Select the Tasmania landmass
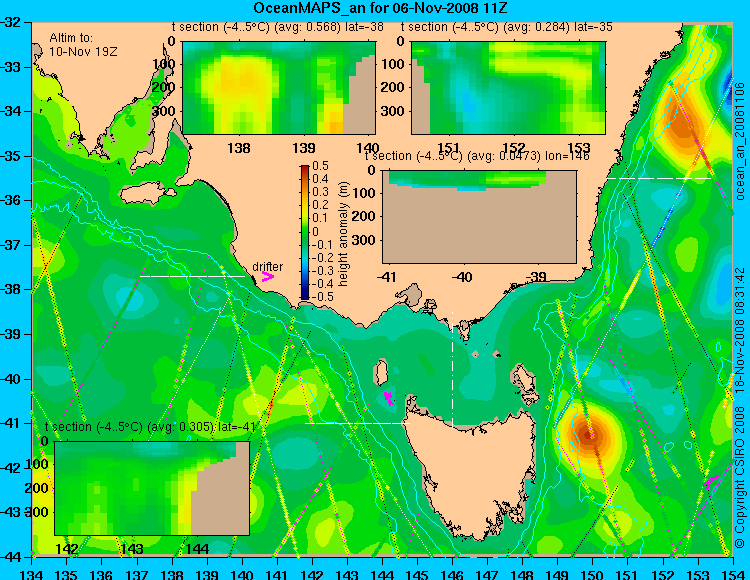This screenshot has height=580, width=750. [x=470, y=470]
